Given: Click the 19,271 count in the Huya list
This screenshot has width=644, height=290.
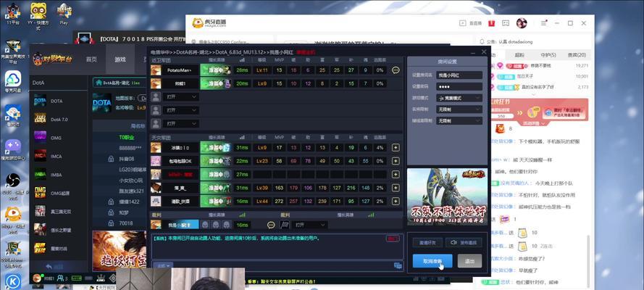Looking at the screenshot, I should click(x=582, y=65).
